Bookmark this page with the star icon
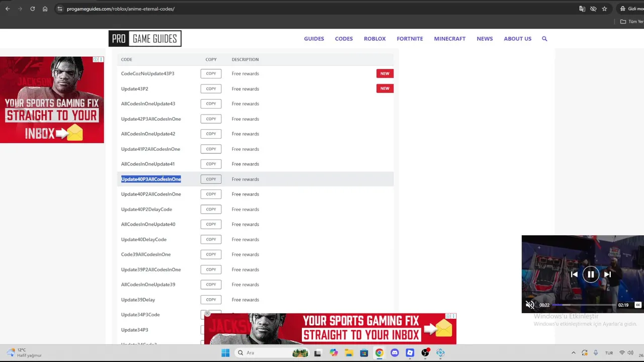644x362 pixels. tap(604, 9)
